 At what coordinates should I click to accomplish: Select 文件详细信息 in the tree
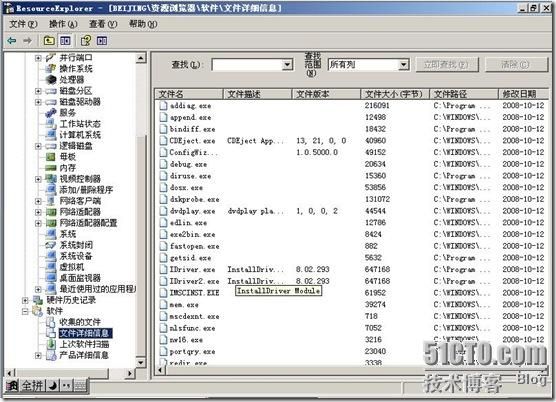click(85, 333)
